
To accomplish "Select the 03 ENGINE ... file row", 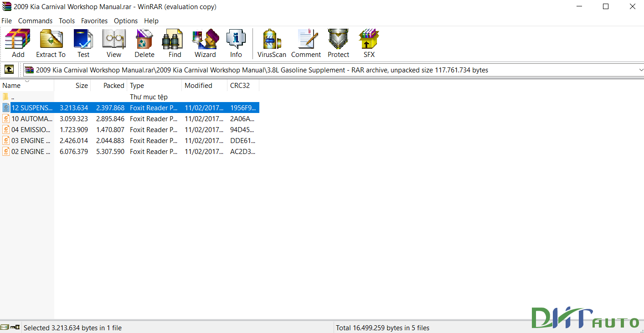I will pos(129,141).
